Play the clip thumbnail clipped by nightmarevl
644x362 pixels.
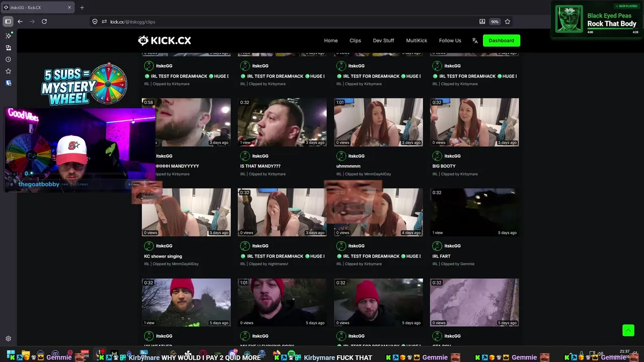tap(282, 212)
